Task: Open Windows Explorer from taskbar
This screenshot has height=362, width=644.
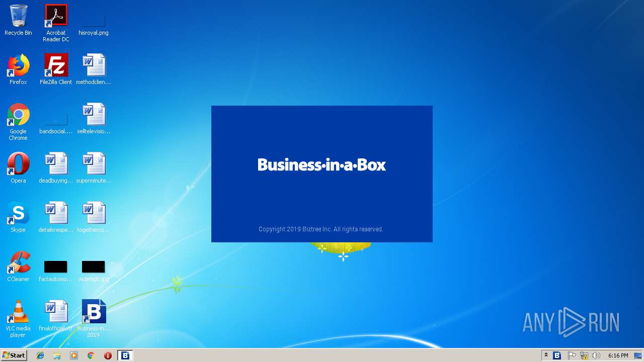Action: point(57,355)
